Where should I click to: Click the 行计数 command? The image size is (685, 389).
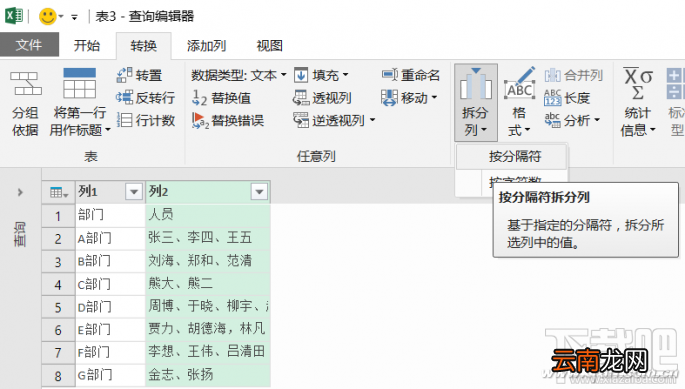pos(146,120)
